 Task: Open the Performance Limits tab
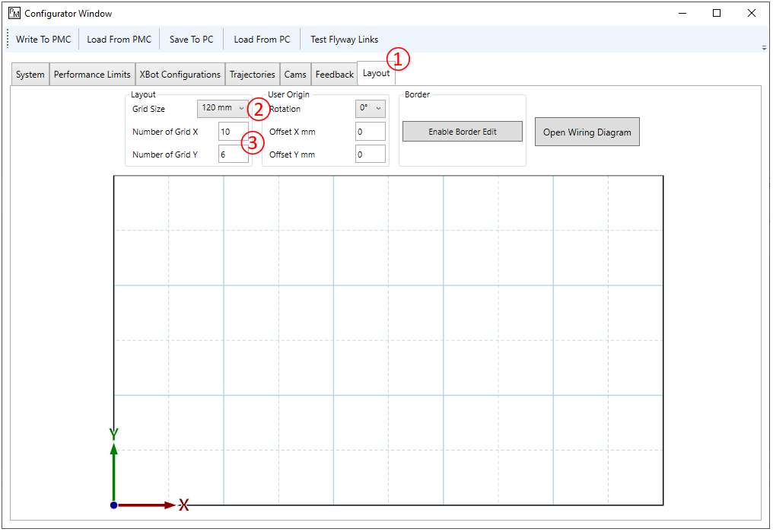[x=91, y=74]
